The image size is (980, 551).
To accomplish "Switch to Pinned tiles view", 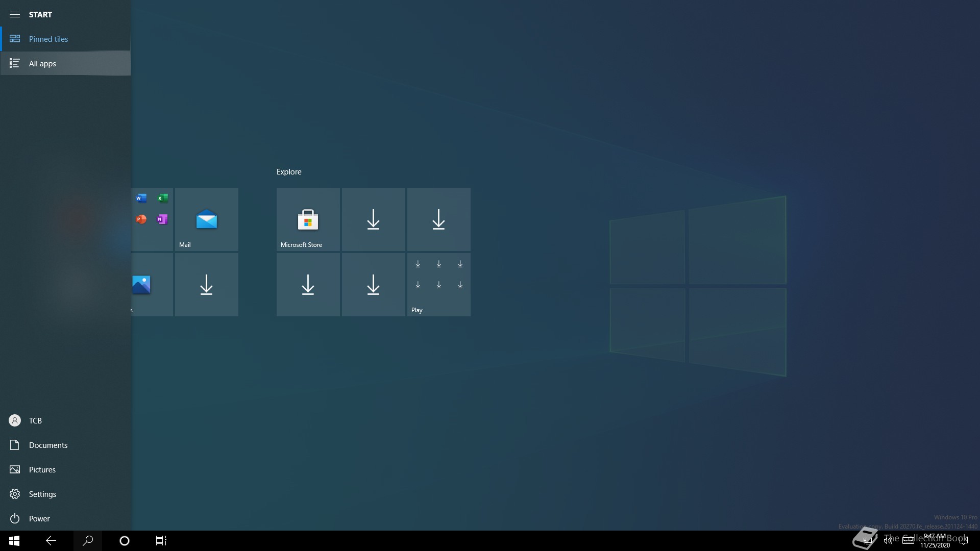I will click(x=48, y=39).
